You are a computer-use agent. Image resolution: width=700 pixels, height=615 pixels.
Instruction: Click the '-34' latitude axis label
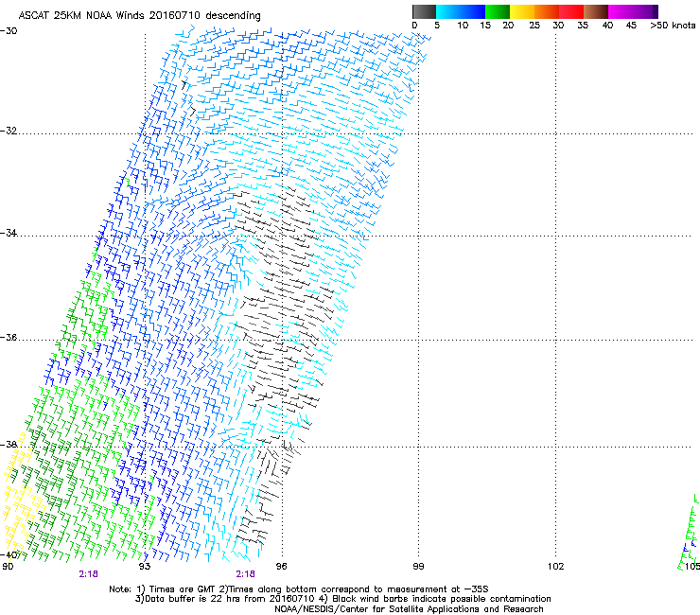click(9, 233)
